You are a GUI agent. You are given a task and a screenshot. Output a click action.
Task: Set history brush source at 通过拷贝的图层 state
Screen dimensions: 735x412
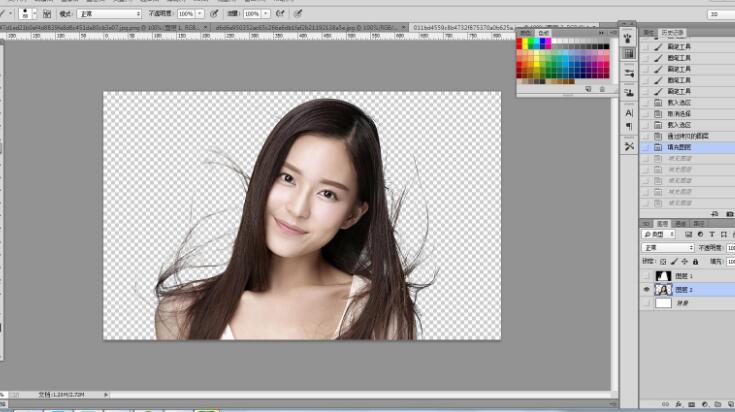(x=645, y=136)
